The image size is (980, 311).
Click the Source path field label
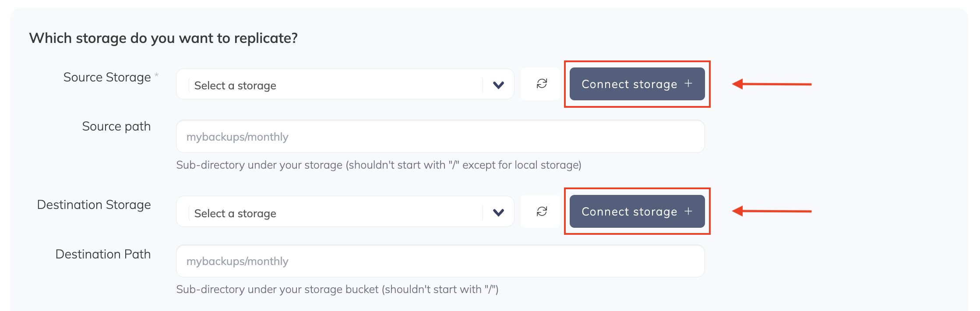coord(116,127)
